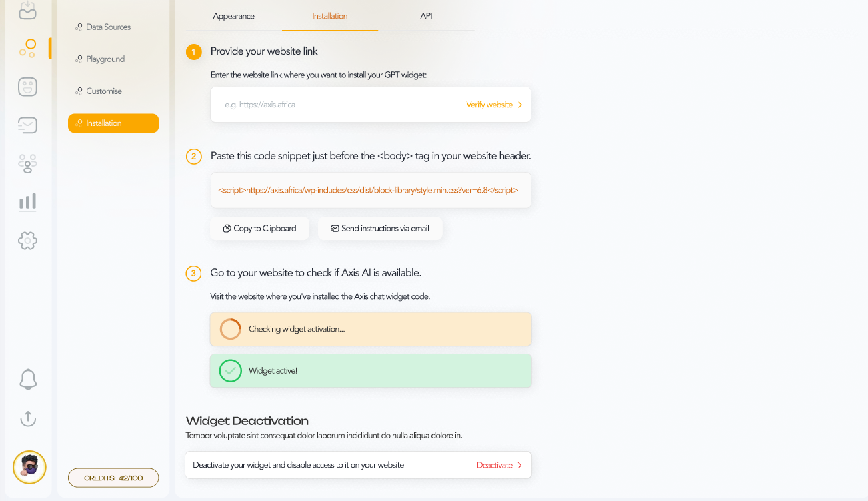Click the team members group icon
This screenshot has width=868, height=501.
[x=27, y=163]
